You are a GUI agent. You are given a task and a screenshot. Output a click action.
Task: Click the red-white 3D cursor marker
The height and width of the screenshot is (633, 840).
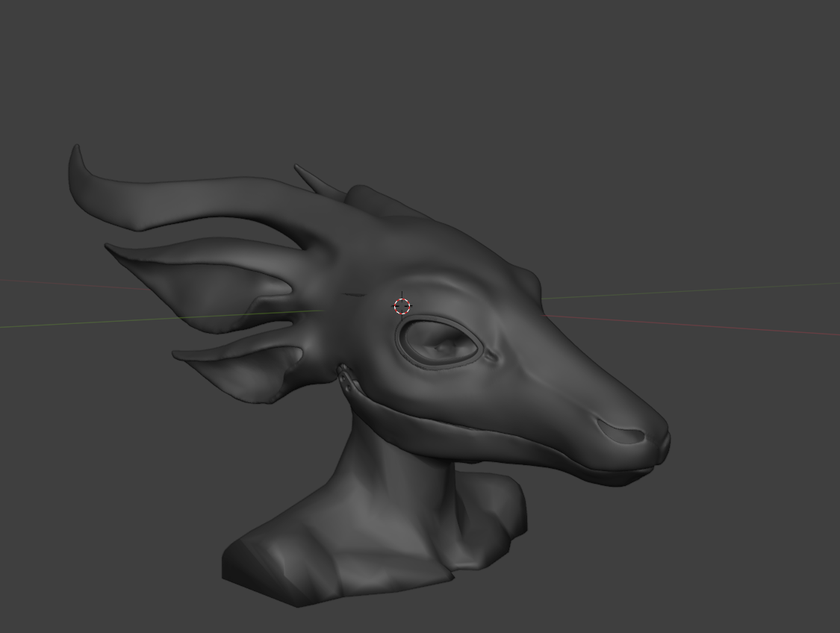point(402,306)
